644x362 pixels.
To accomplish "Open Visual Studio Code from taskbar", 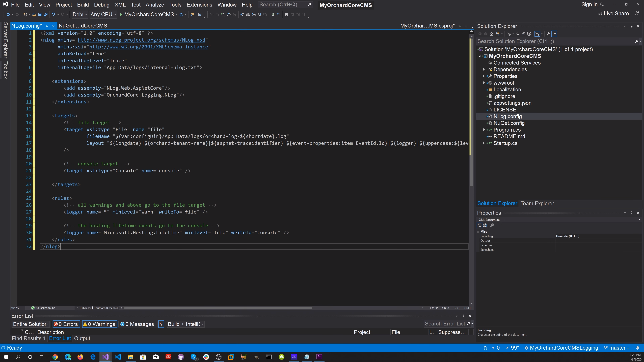I will 118,357.
